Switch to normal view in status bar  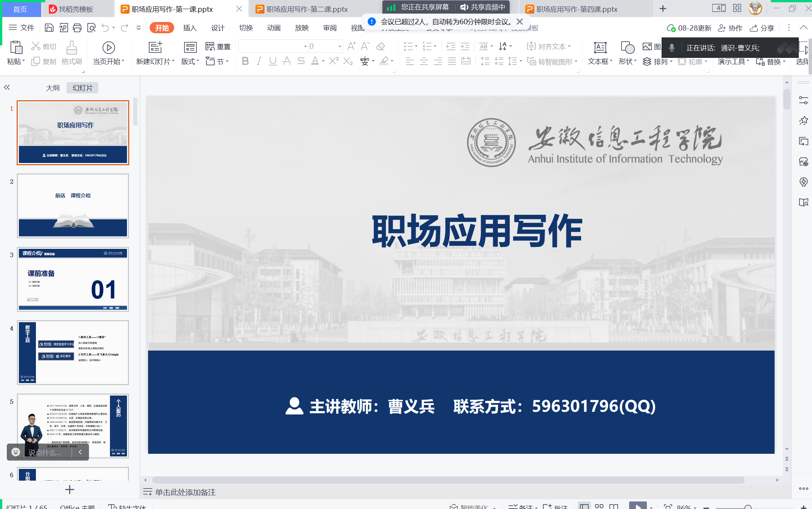click(585, 506)
